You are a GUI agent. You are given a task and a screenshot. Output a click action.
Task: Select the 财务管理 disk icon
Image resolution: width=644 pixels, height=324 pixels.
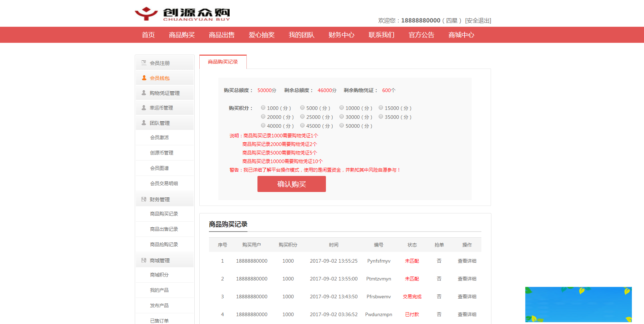144,199
